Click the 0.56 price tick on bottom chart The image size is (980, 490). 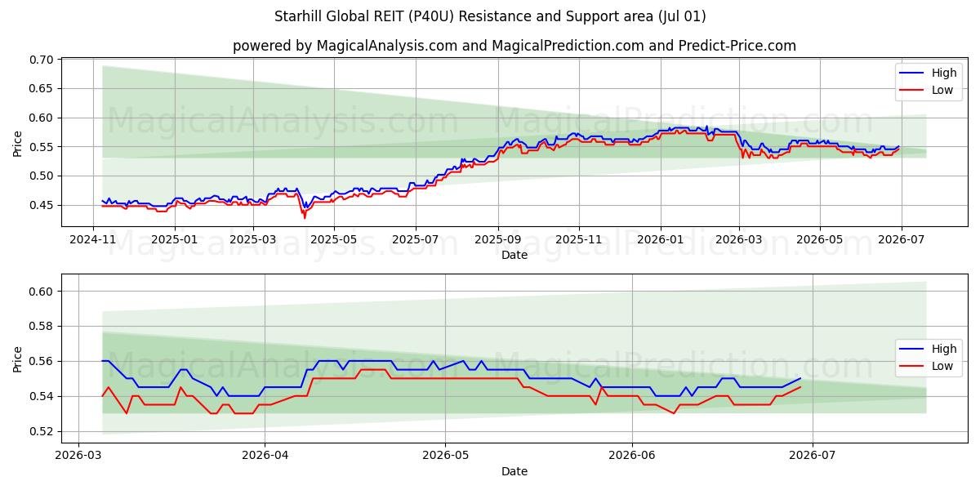[42, 361]
